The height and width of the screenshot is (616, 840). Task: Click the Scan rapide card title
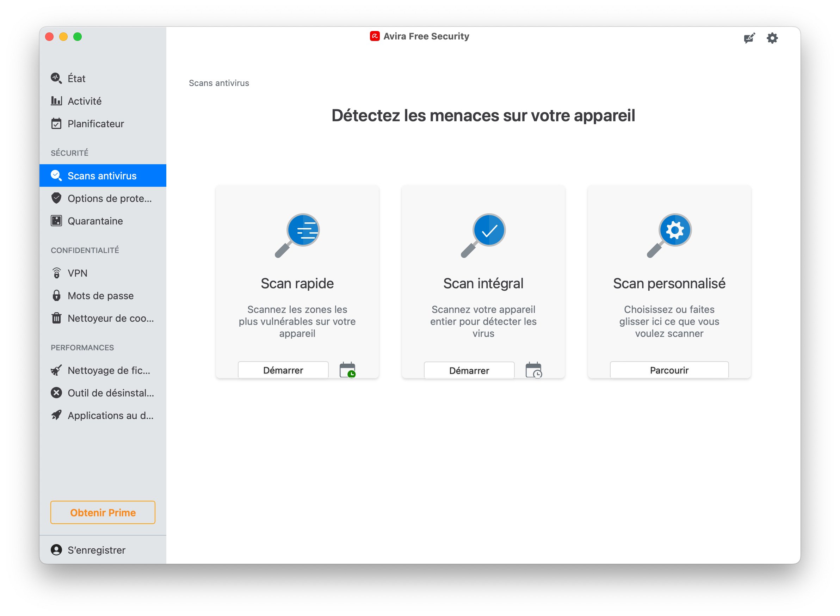pyautogui.click(x=297, y=284)
